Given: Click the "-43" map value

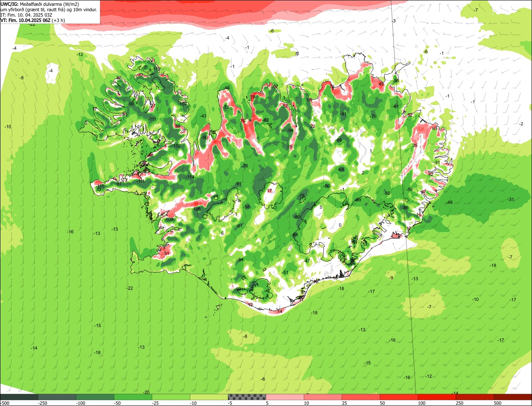Looking at the screenshot, I should point(203,116).
